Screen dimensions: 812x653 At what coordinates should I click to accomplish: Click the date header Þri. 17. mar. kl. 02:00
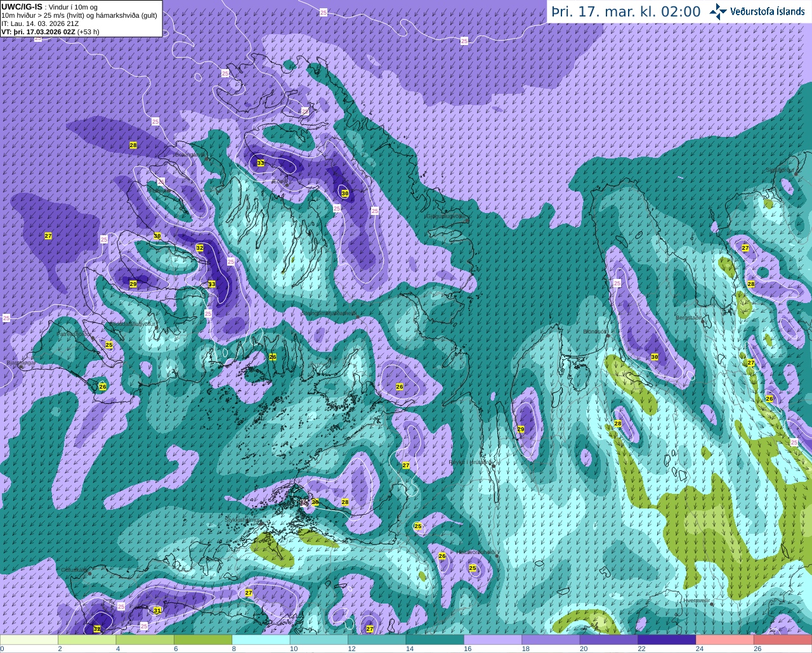pos(625,11)
